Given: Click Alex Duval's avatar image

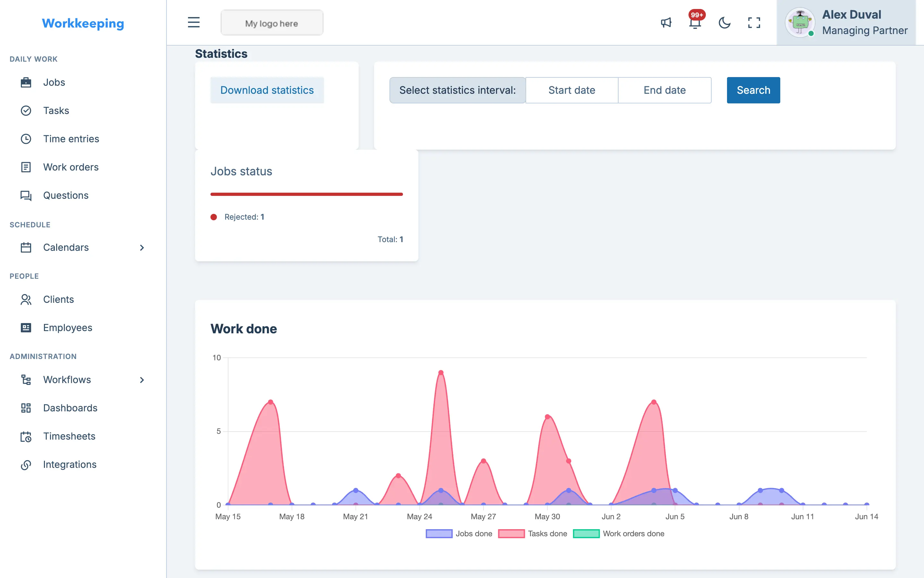Looking at the screenshot, I should [800, 22].
